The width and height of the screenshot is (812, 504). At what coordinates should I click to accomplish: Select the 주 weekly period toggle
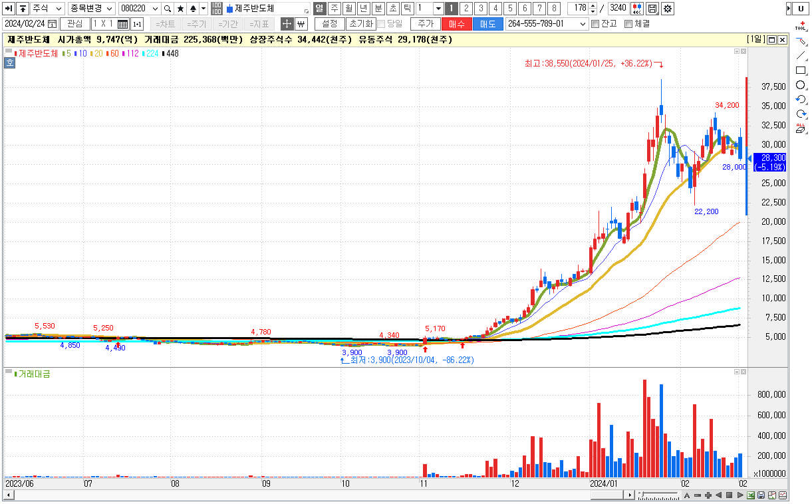click(334, 9)
